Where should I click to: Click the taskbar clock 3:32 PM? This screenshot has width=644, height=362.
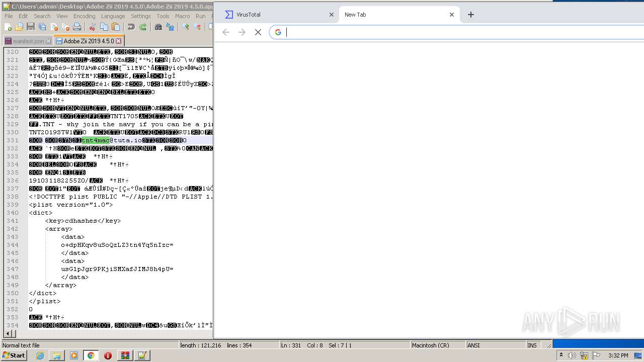618,355
